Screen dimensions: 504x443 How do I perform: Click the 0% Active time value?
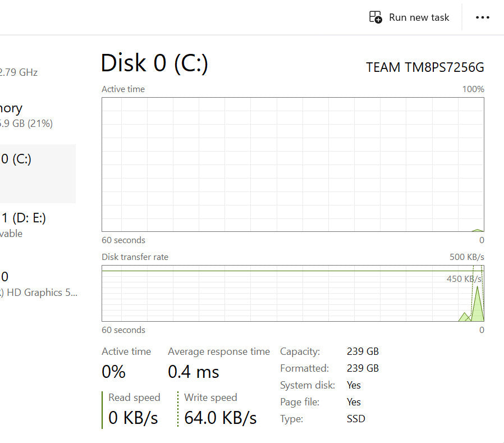pos(113,372)
